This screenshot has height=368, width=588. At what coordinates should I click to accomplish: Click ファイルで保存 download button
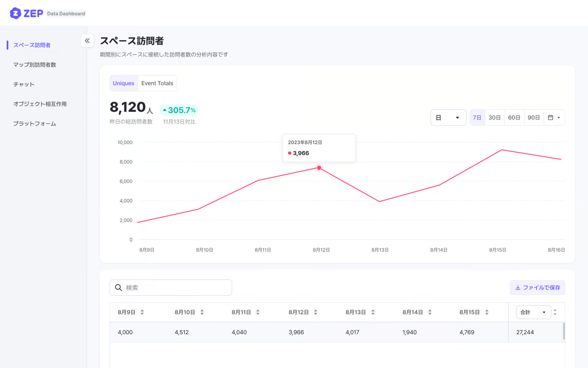coord(537,288)
